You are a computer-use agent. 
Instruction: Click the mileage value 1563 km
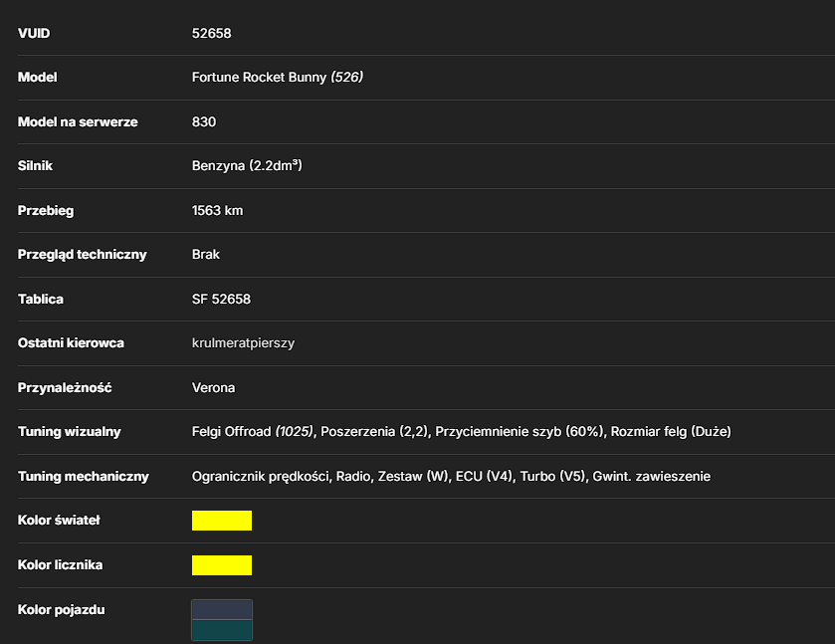pos(217,210)
